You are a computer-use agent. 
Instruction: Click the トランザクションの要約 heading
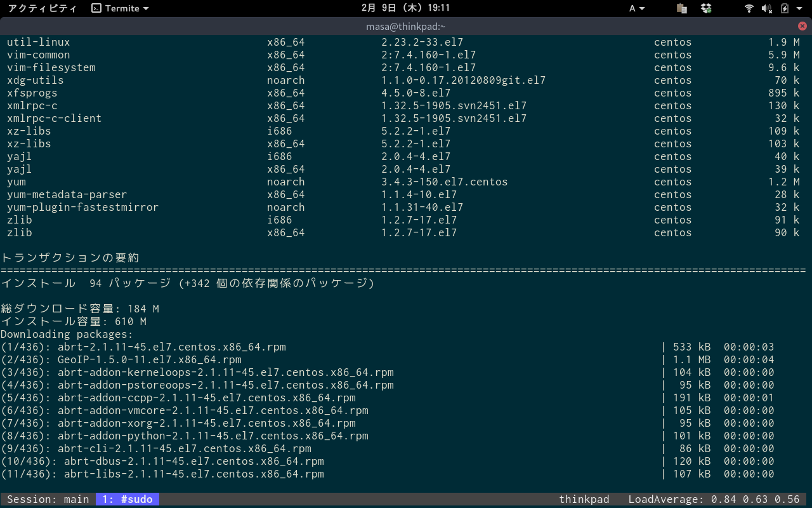coord(70,258)
